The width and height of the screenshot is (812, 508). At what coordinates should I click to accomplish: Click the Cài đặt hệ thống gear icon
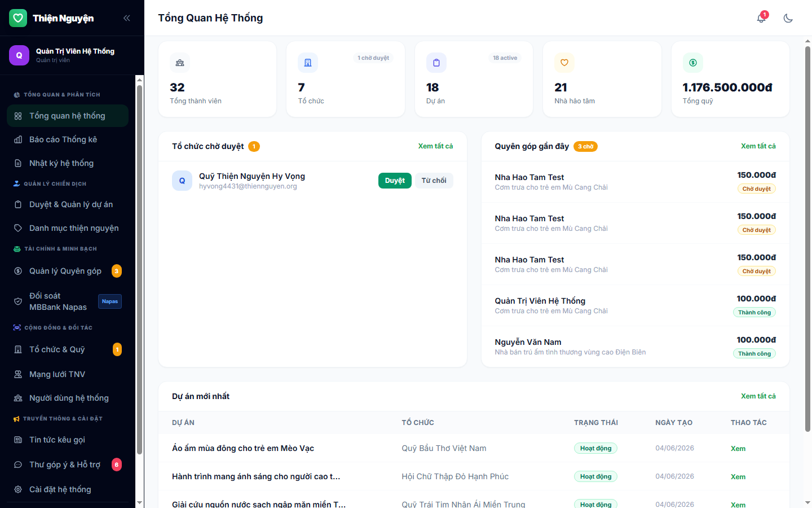(x=18, y=489)
